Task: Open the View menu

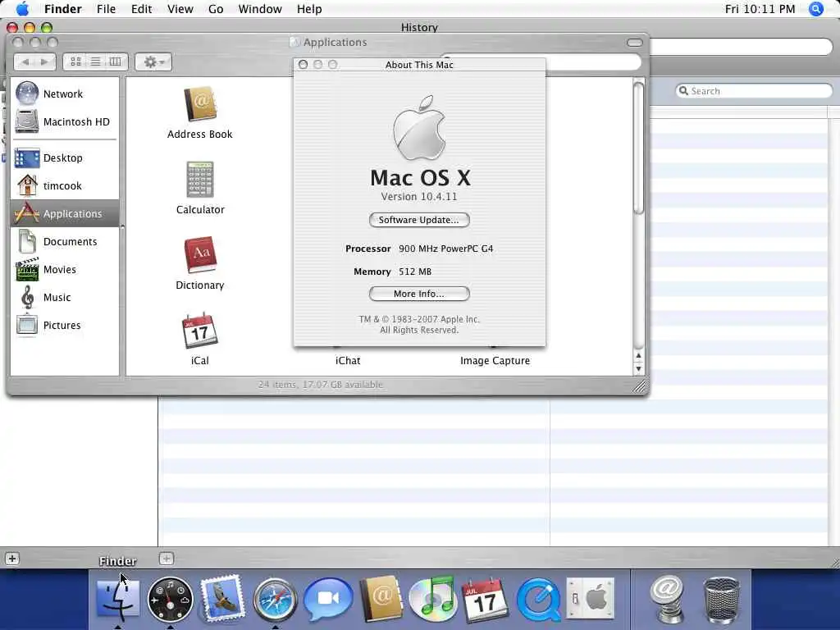Action: [x=180, y=9]
